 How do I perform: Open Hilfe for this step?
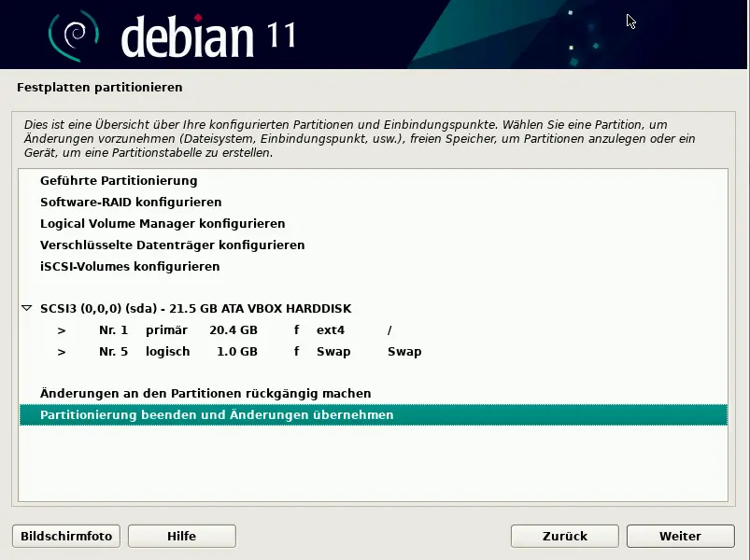pos(181,536)
